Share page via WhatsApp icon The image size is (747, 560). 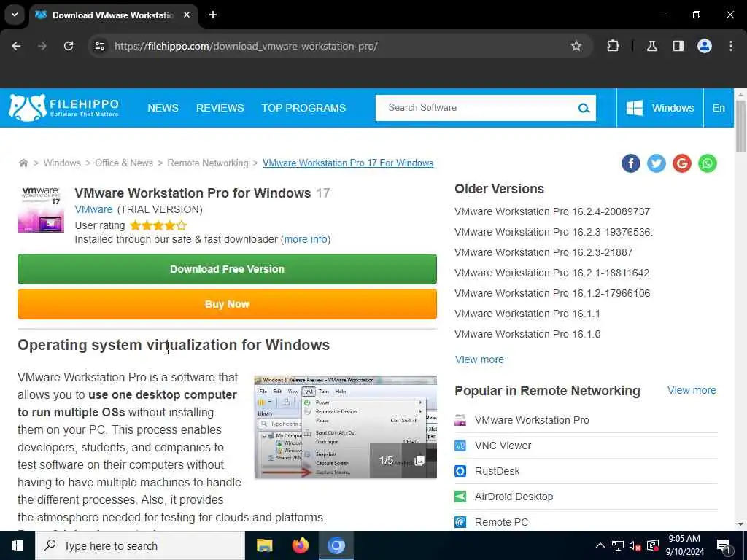[708, 163]
